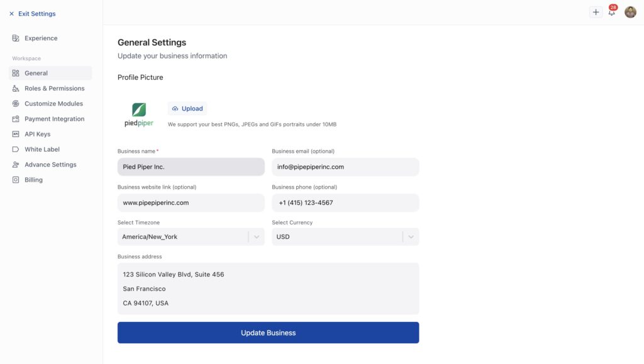Click the Business address text area
Image resolution: width=644 pixels, height=364 pixels.
(268, 289)
